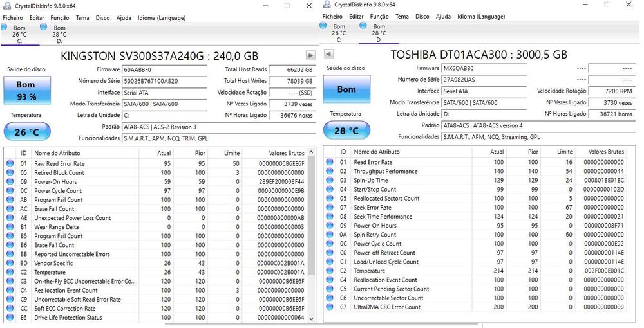This screenshot has height=328, width=644.
Task: Open Ficheiro menu in left CrystalDiskInfo window
Action: [x=13, y=18]
